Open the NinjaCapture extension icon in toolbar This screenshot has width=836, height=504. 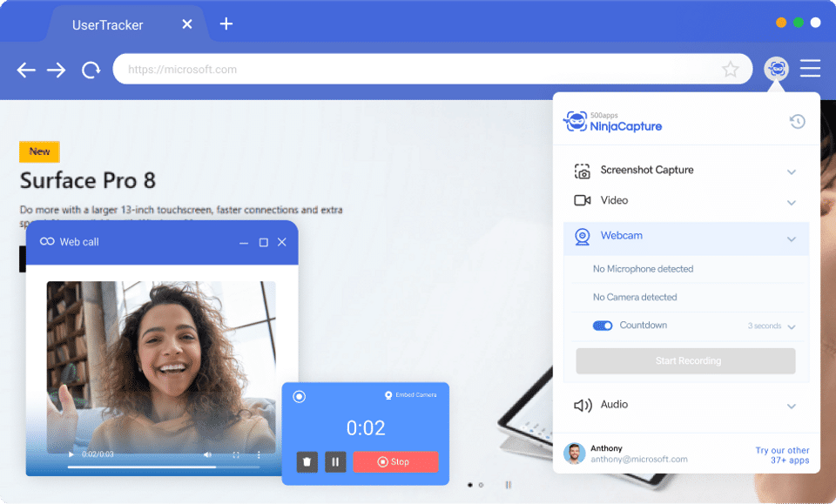[776, 69]
